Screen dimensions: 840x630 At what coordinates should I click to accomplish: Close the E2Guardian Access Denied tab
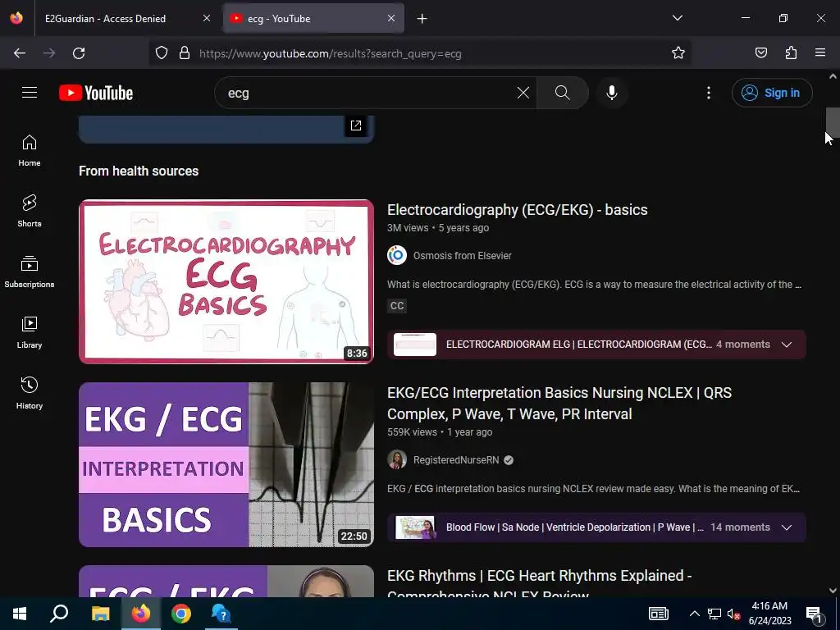[x=207, y=18]
